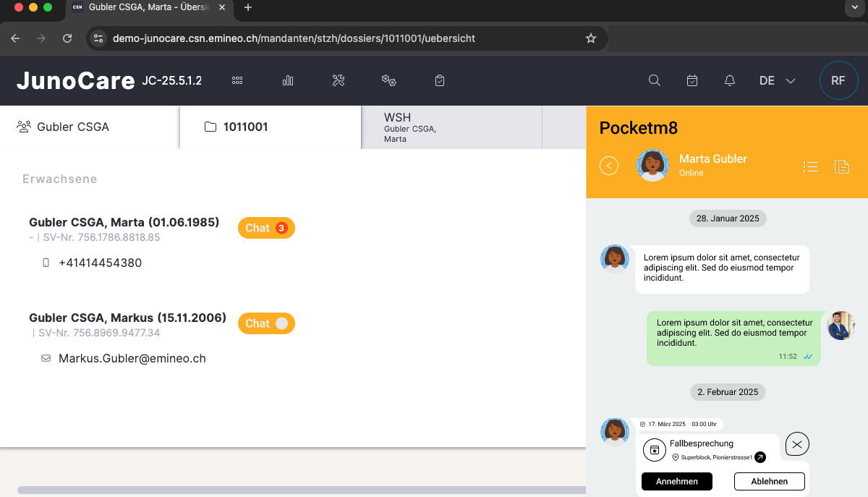868x497 pixels.
Task: Click the Pocketm8 chat list icon
Action: (811, 167)
